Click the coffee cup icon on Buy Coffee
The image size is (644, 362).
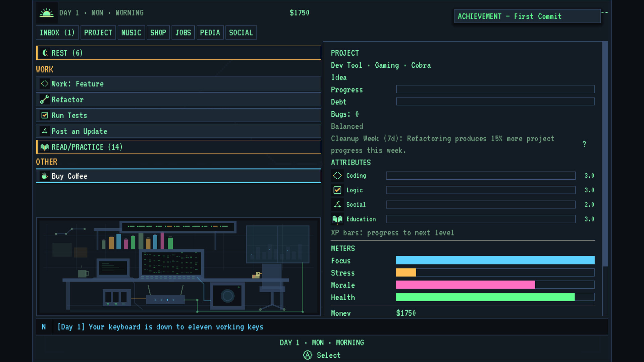(45, 176)
